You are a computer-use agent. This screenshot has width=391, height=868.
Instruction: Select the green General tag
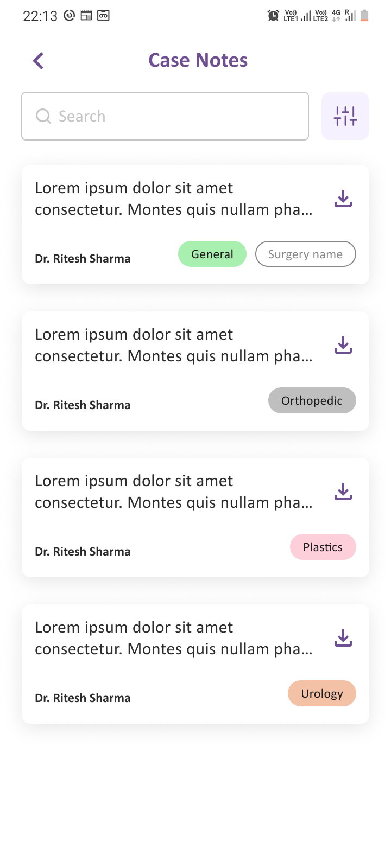pos(212,254)
